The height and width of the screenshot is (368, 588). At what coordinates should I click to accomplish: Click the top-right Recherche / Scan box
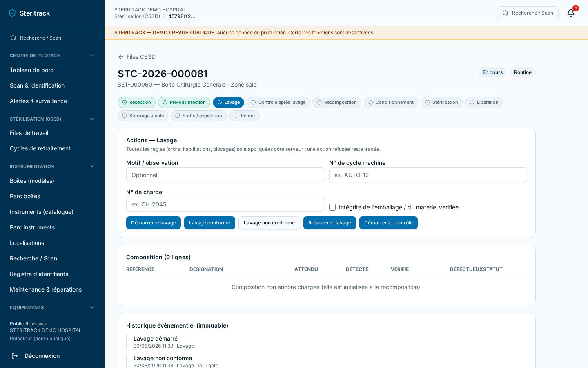pyautogui.click(x=528, y=13)
